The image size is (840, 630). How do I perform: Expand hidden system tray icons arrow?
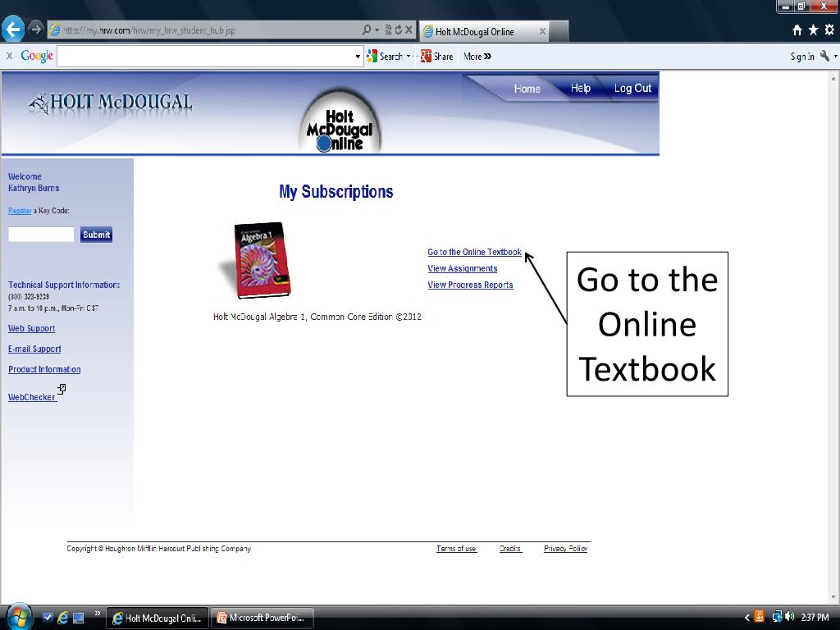pos(746,618)
